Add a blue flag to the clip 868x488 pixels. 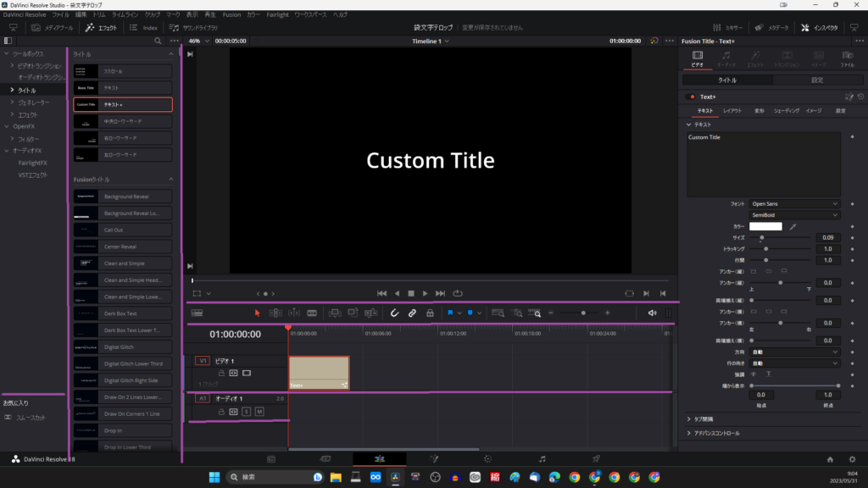pos(450,313)
